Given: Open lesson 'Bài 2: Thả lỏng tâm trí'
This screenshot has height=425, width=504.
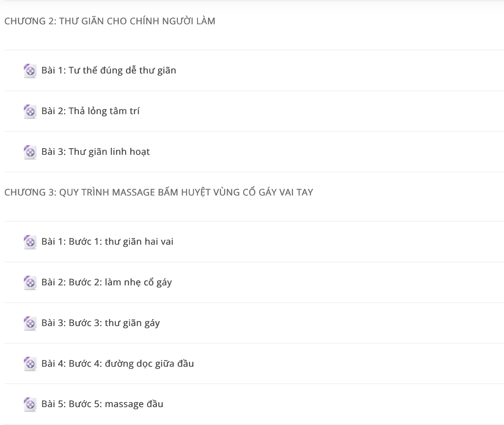Looking at the screenshot, I should point(90,111).
